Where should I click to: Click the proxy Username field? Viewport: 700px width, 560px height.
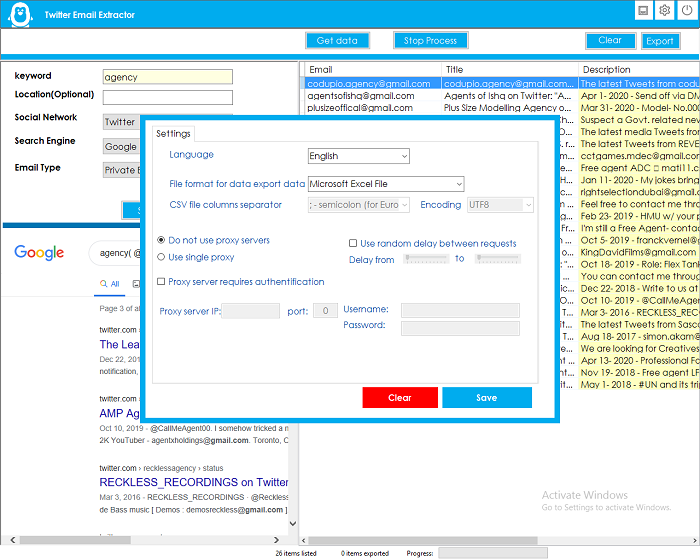[x=460, y=310]
